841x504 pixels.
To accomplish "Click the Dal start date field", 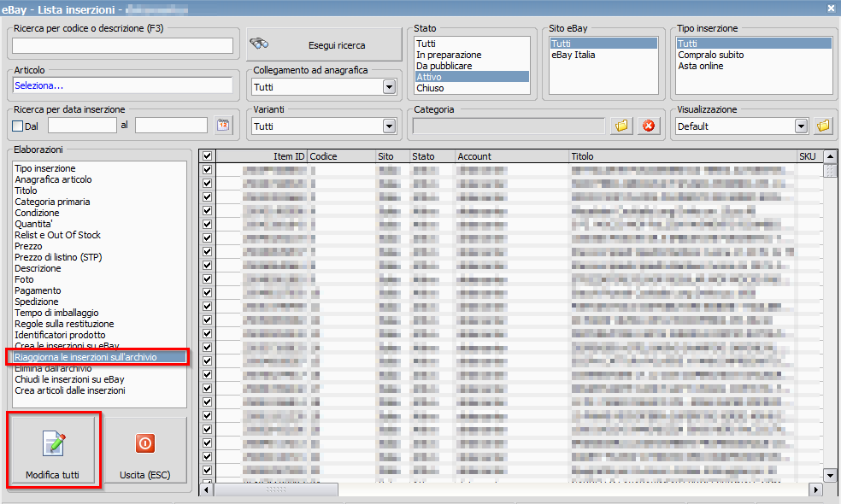I will 82,126.
